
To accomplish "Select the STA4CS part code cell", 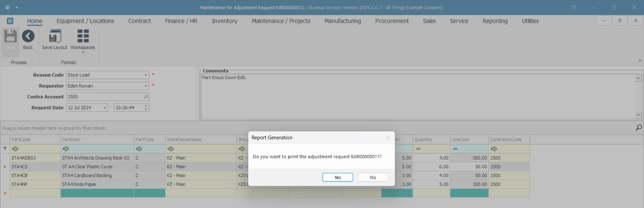I will pos(35,166).
